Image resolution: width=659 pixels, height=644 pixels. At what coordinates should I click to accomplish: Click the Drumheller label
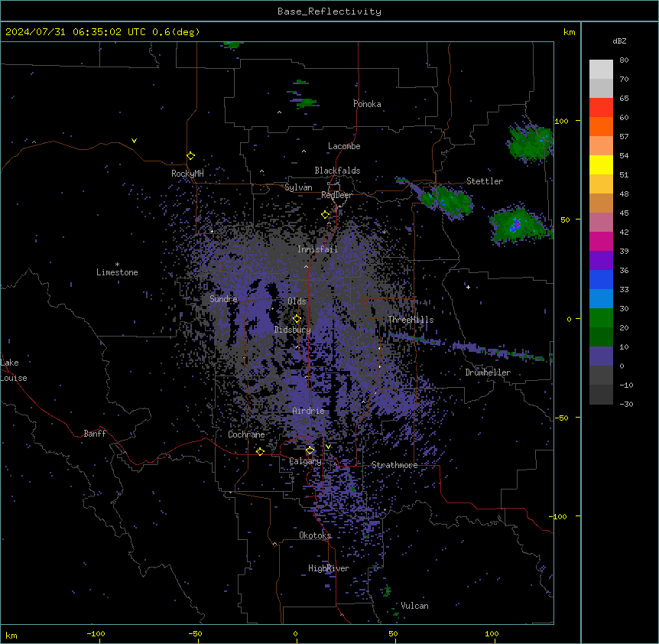(x=488, y=372)
